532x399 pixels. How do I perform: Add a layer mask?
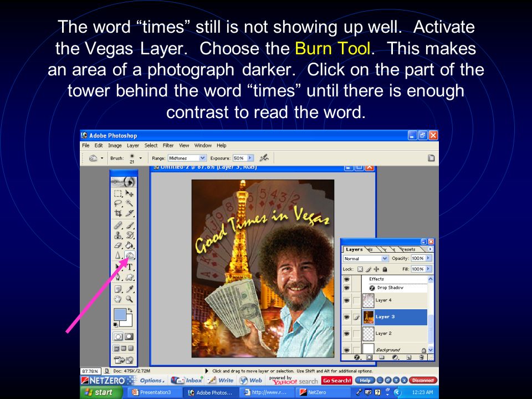pos(369,357)
